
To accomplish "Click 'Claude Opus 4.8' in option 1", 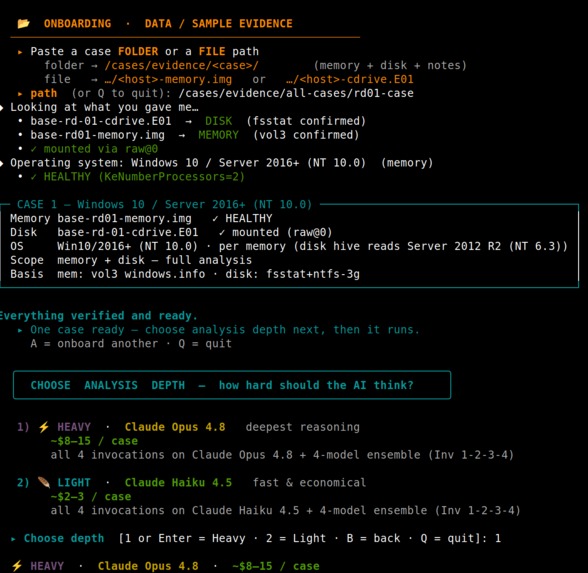I will [x=175, y=427].
